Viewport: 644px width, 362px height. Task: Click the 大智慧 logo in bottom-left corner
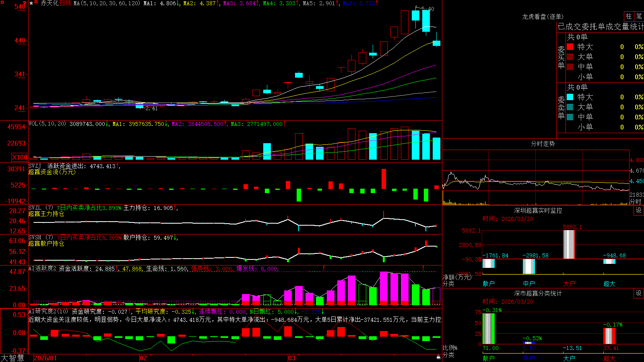click(12, 358)
